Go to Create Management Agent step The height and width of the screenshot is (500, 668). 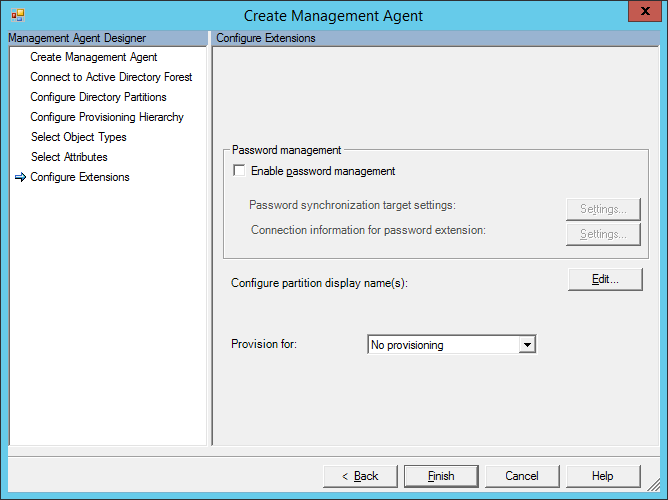pos(93,57)
